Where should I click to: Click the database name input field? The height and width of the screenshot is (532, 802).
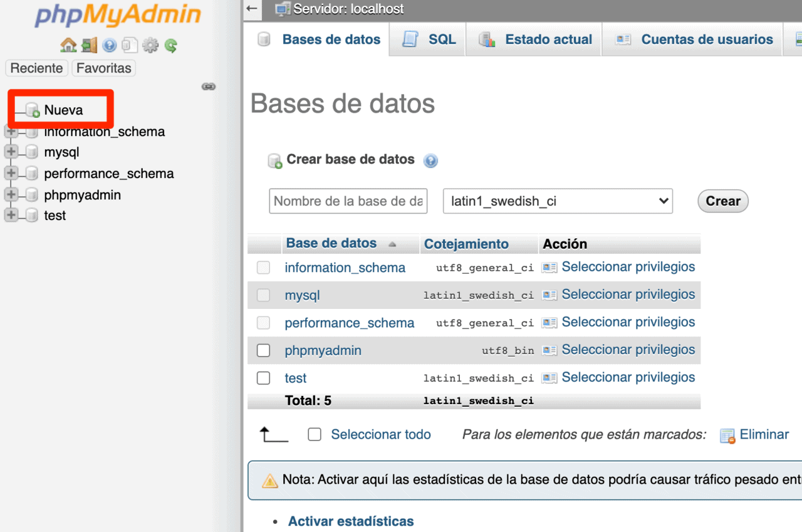pyautogui.click(x=348, y=201)
